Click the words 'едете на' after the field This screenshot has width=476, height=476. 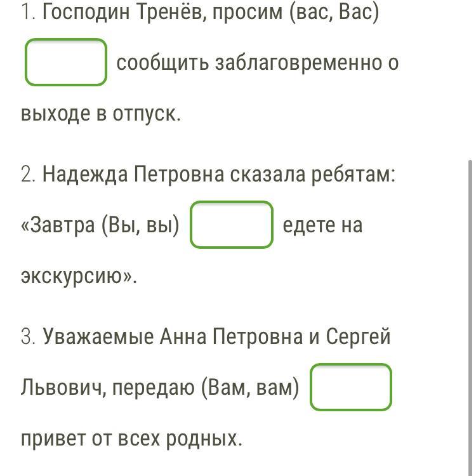(322, 225)
